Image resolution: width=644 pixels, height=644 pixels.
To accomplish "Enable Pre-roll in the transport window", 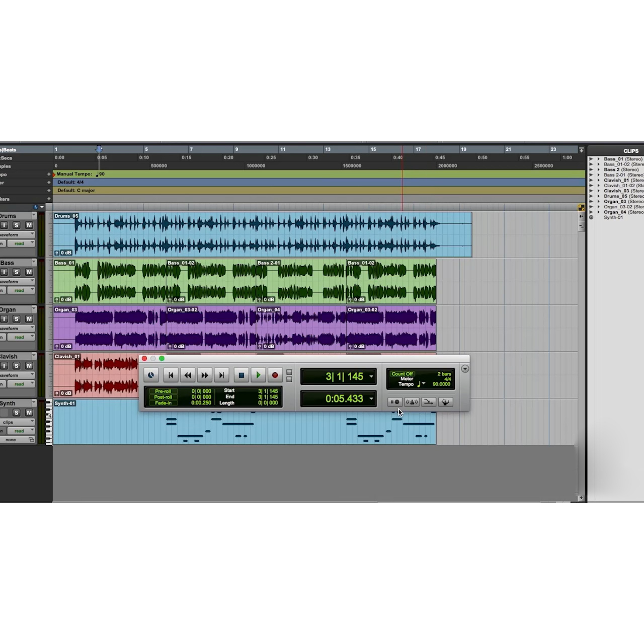I will click(163, 391).
